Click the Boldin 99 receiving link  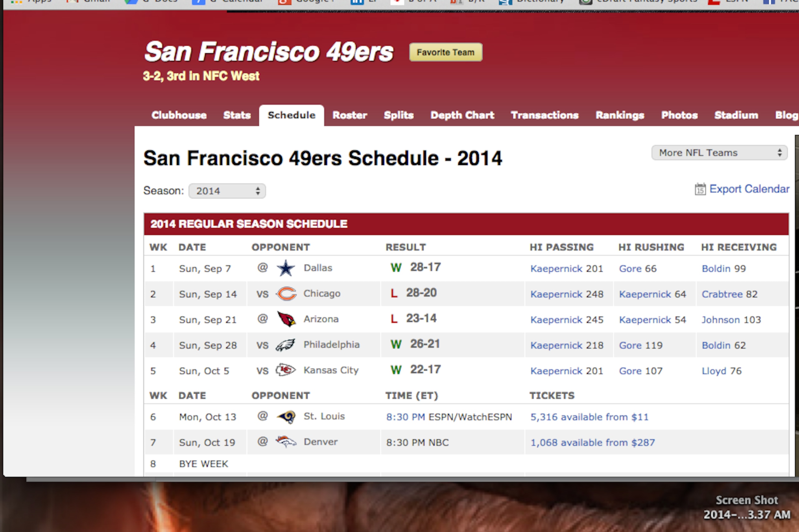(x=716, y=269)
